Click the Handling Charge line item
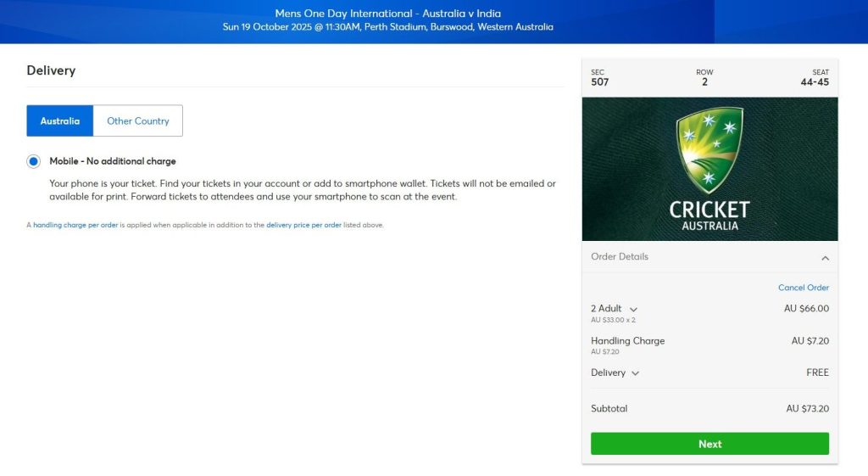868x476 pixels. pos(709,345)
